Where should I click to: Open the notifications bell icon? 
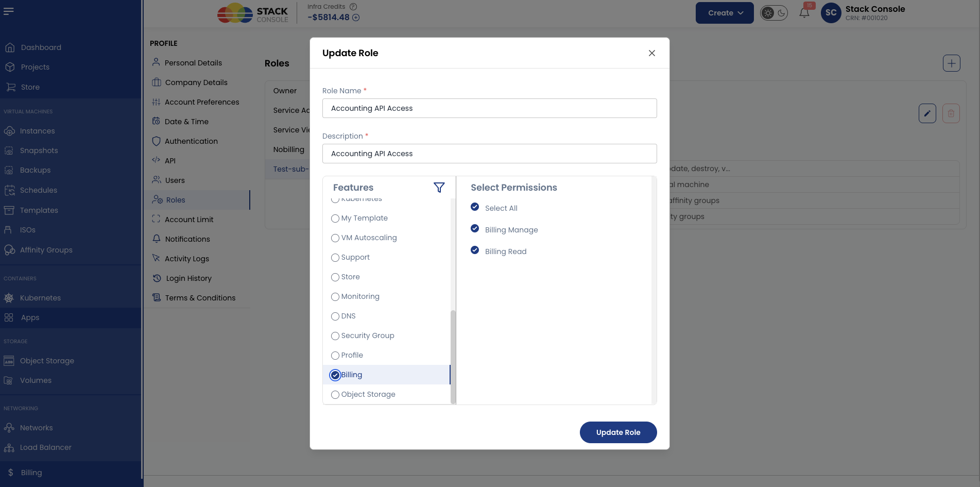[804, 13]
